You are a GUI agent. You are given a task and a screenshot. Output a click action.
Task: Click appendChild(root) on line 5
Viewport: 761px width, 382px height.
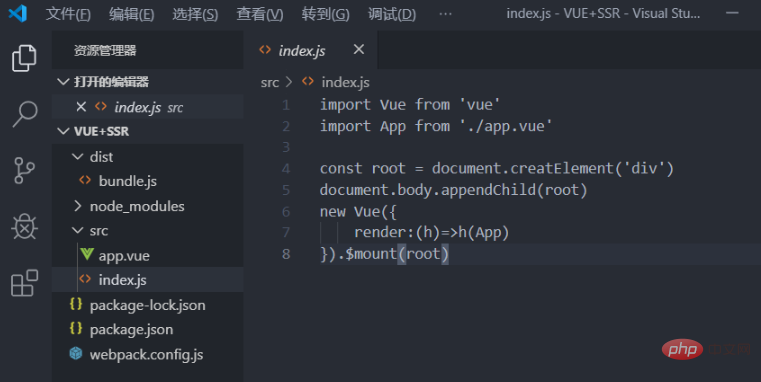pos(514,189)
